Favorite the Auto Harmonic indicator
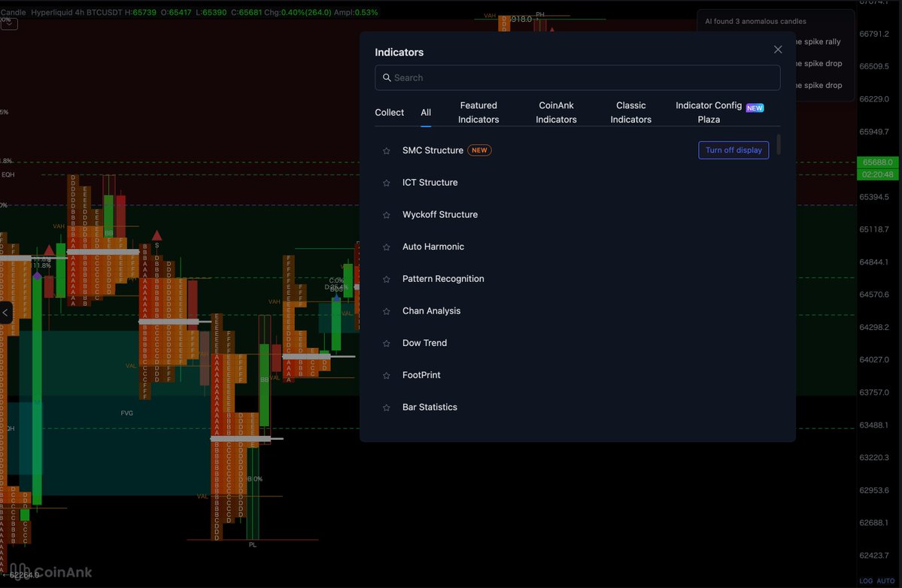The height and width of the screenshot is (588, 902). (x=386, y=247)
